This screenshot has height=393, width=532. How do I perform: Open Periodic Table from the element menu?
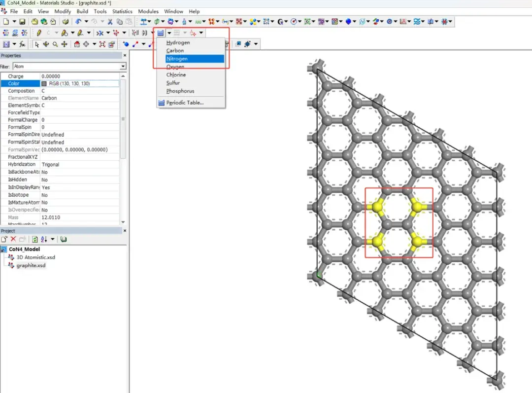[x=185, y=103]
